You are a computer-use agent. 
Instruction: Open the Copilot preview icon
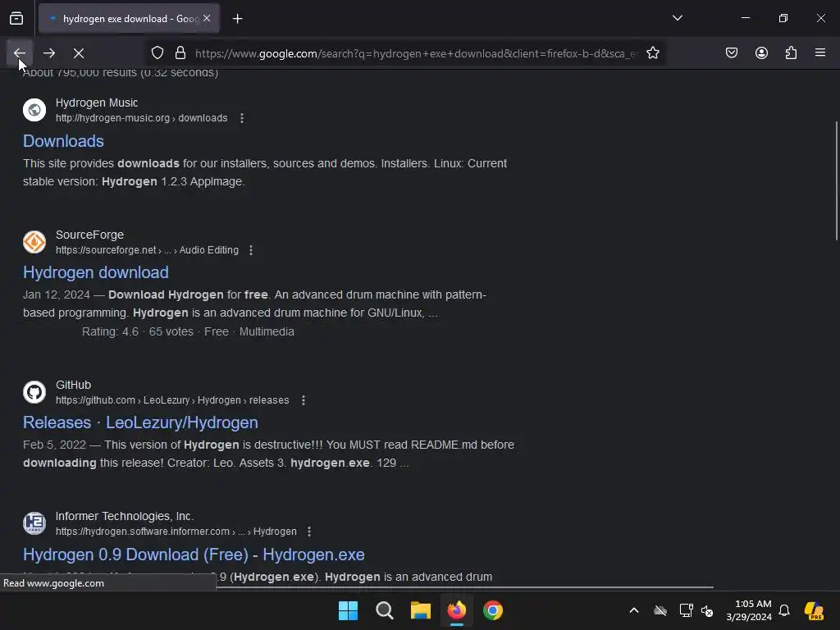(x=814, y=610)
